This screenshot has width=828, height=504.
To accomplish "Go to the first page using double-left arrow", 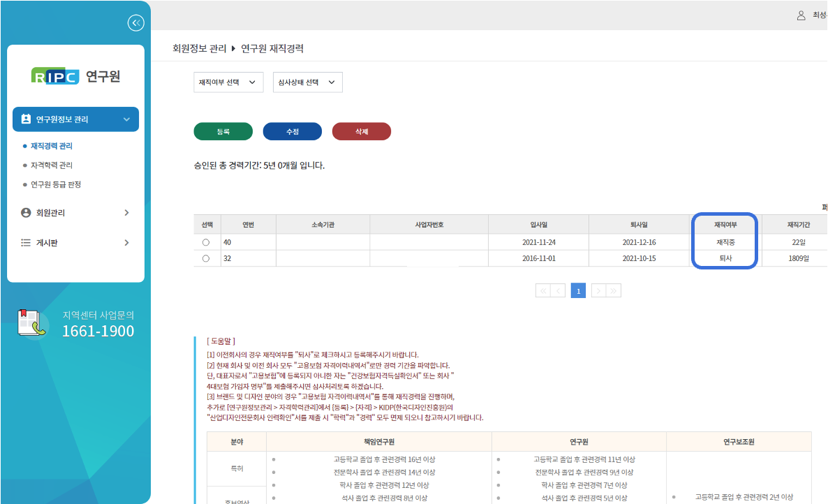I will (543, 290).
